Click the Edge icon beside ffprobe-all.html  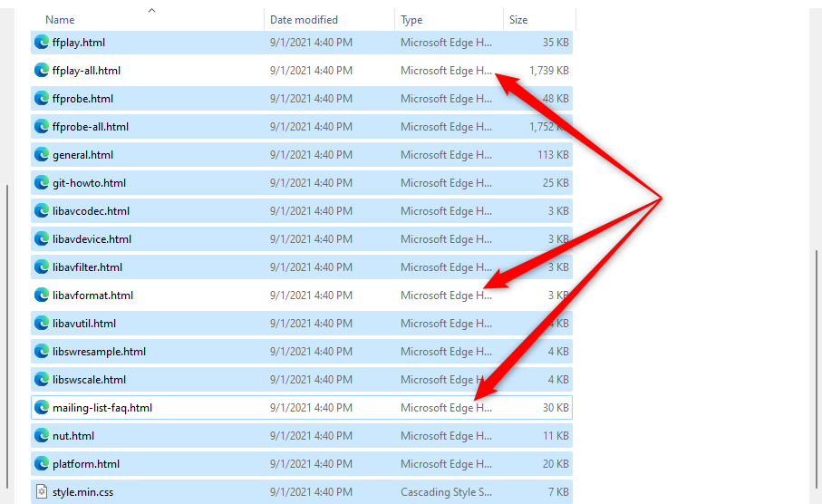tap(42, 126)
